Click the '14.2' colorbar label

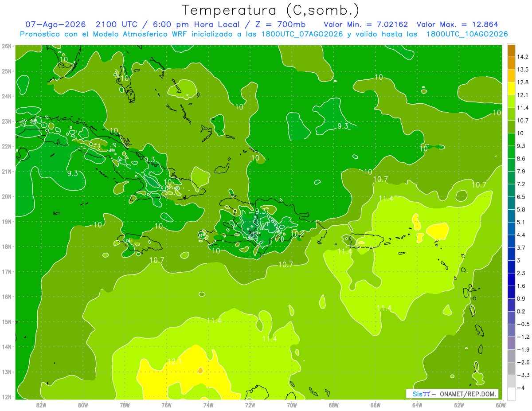(522, 57)
